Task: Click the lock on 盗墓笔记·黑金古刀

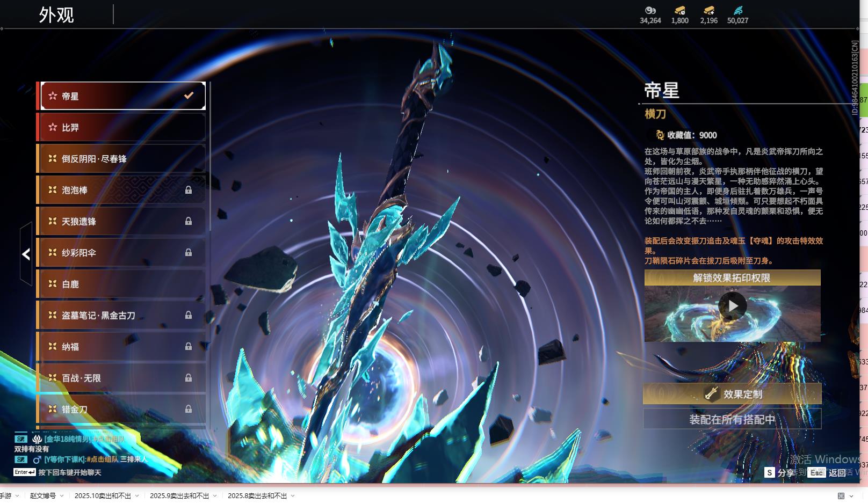Action: 189,315
